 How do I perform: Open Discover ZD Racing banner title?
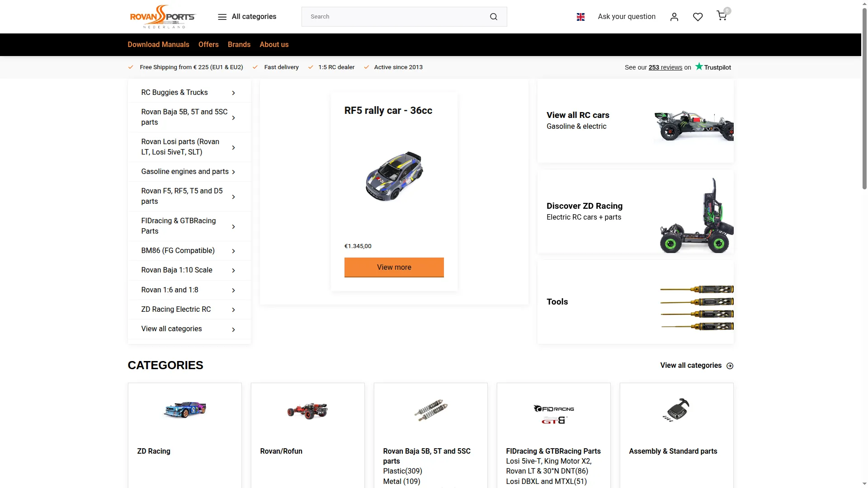585,206
